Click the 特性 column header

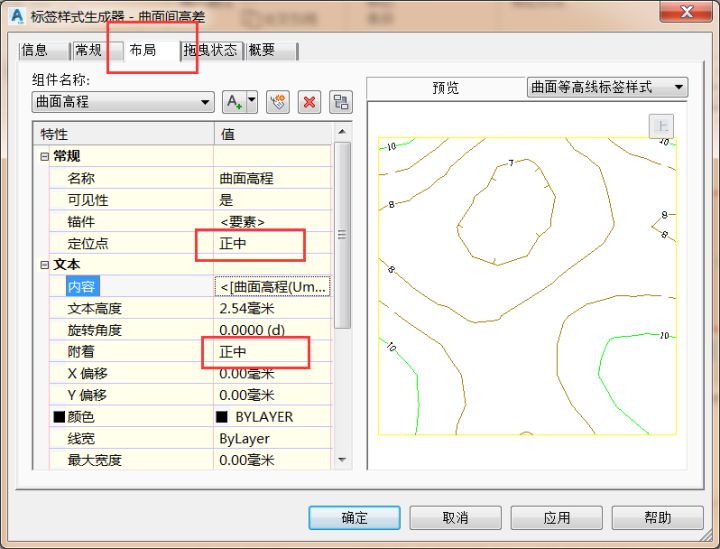pos(124,134)
